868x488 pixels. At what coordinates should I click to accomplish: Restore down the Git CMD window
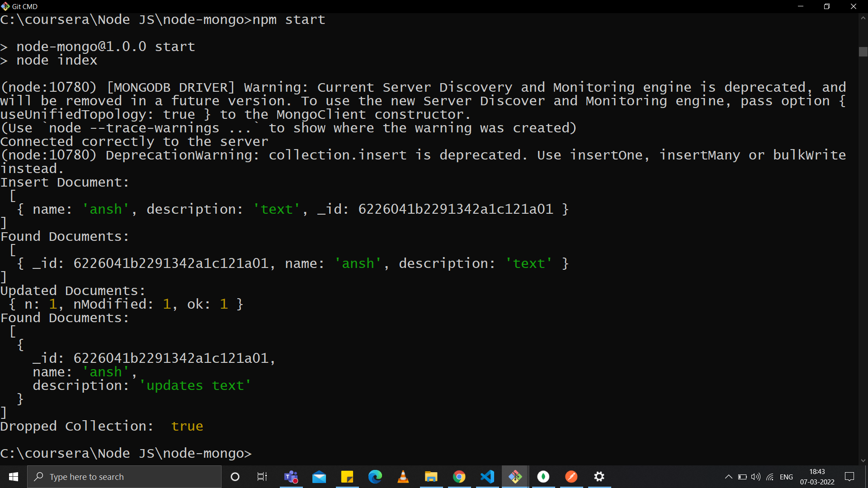(827, 6)
